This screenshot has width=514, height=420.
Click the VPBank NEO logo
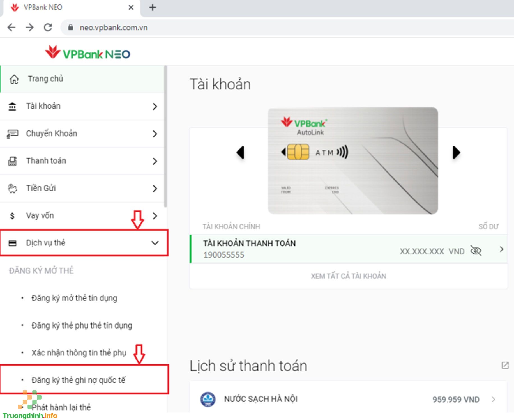[x=88, y=53]
